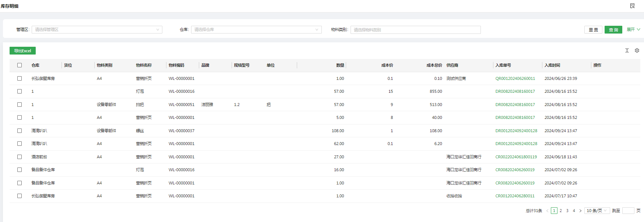The image size is (644, 222).
Task: Open receipt link QR001202406260011
Action: click(515, 78)
